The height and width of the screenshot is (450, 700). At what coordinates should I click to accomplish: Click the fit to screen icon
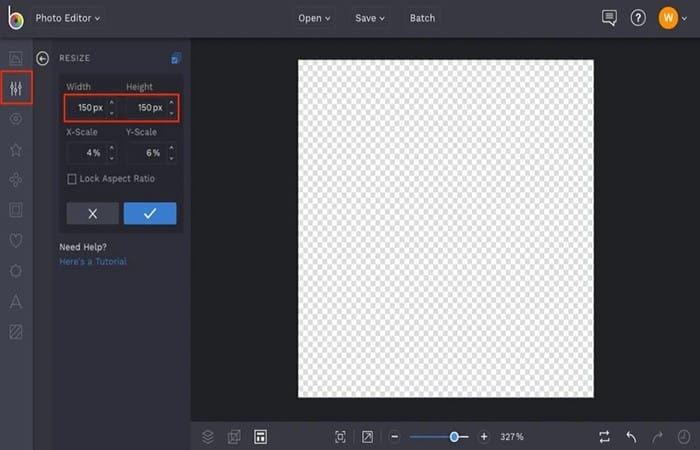pos(340,437)
